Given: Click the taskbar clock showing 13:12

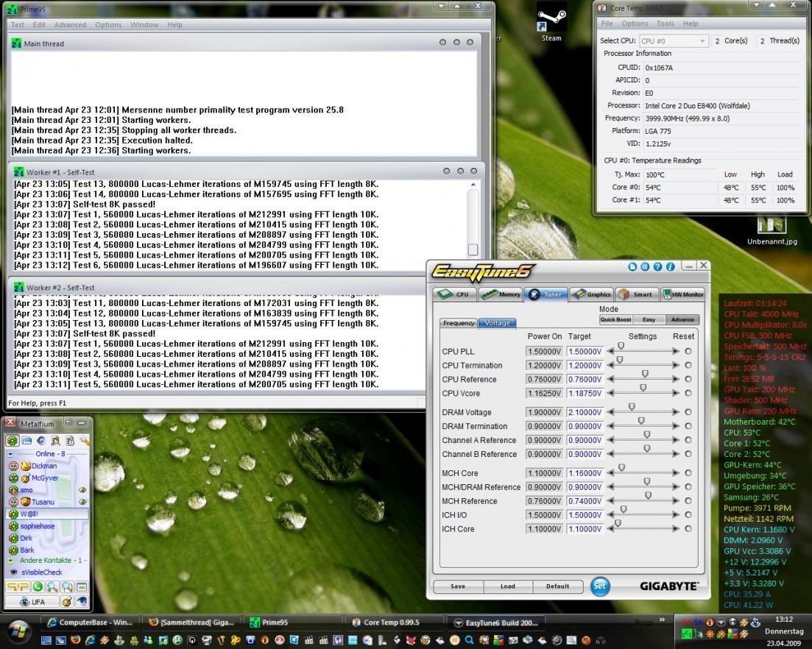Looking at the screenshot, I should [784, 620].
